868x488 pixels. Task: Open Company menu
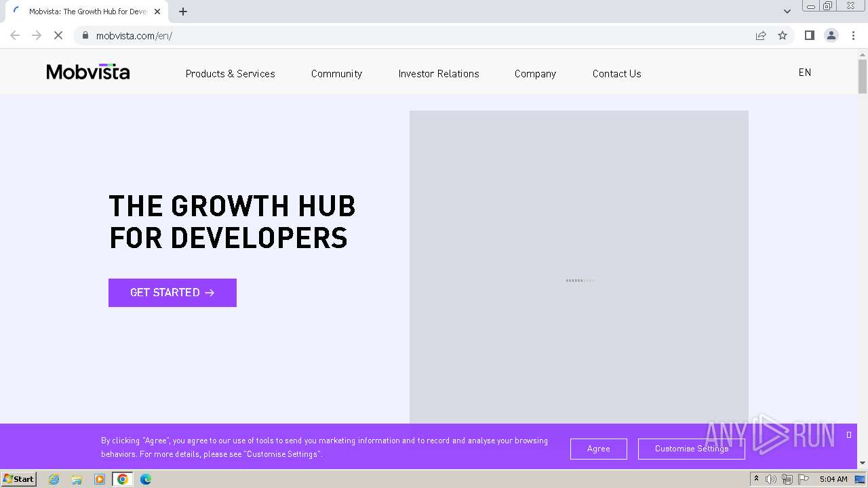point(535,73)
